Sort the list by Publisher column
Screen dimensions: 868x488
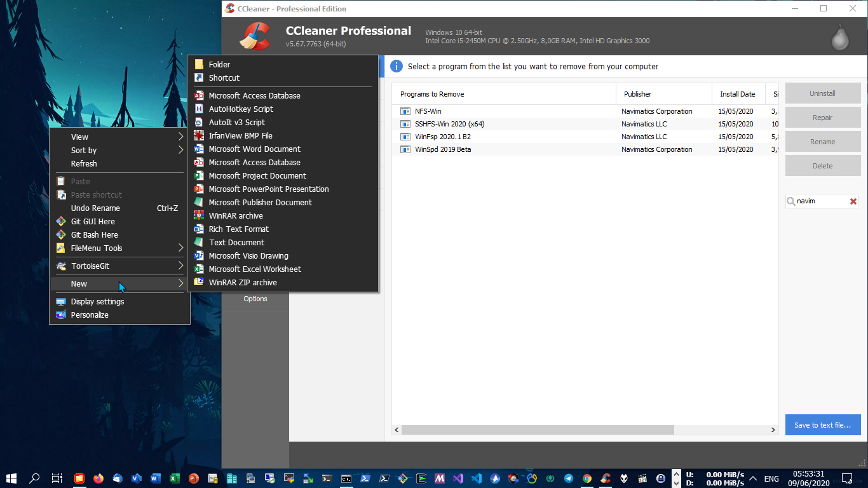click(x=664, y=94)
